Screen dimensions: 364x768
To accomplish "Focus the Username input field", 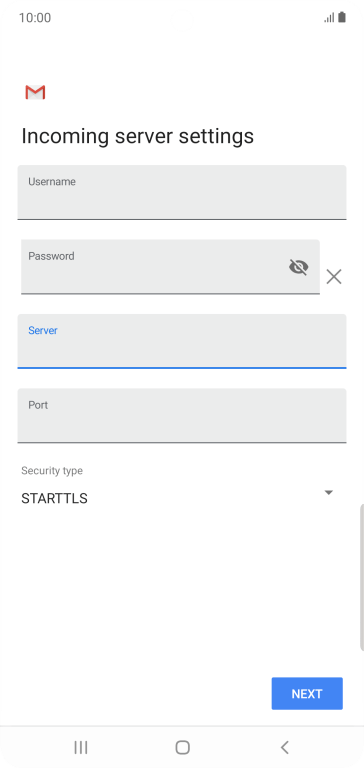I will (x=182, y=192).
